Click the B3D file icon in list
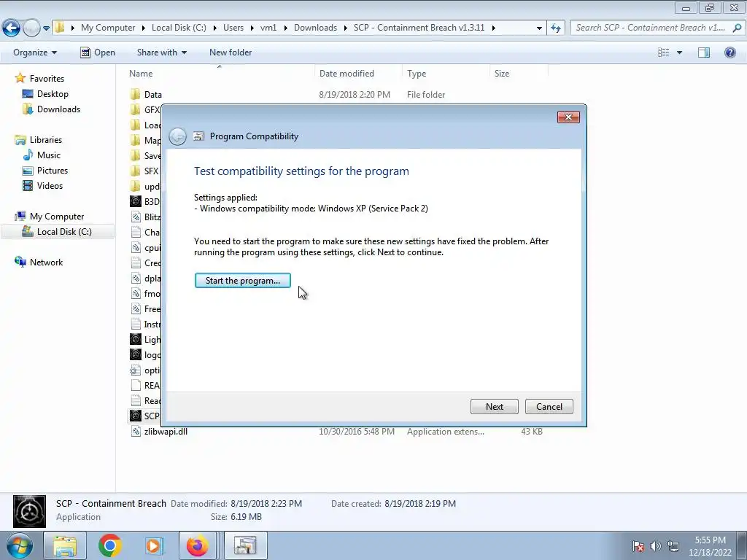The image size is (747, 560). pyautogui.click(x=136, y=201)
